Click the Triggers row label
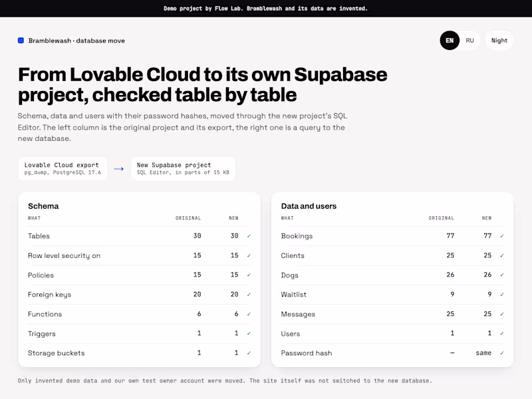Viewport: 532px width, 399px height. click(41, 334)
